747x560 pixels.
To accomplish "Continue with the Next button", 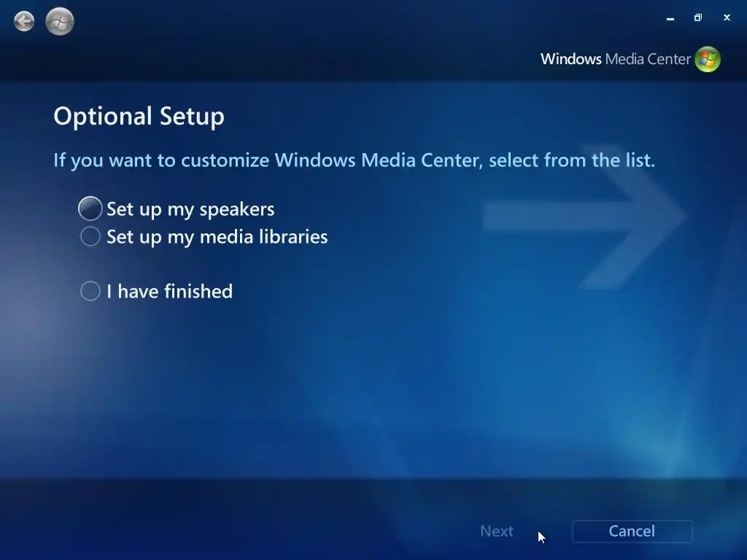I will point(496,531).
